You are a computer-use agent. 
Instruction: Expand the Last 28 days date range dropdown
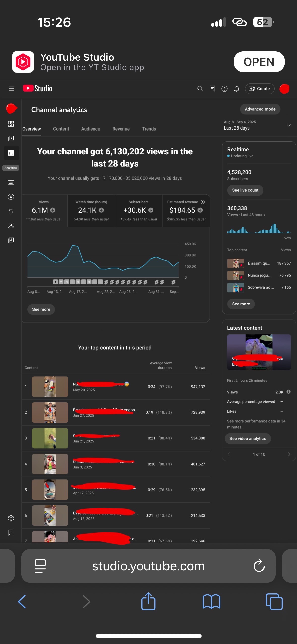tap(289, 125)
